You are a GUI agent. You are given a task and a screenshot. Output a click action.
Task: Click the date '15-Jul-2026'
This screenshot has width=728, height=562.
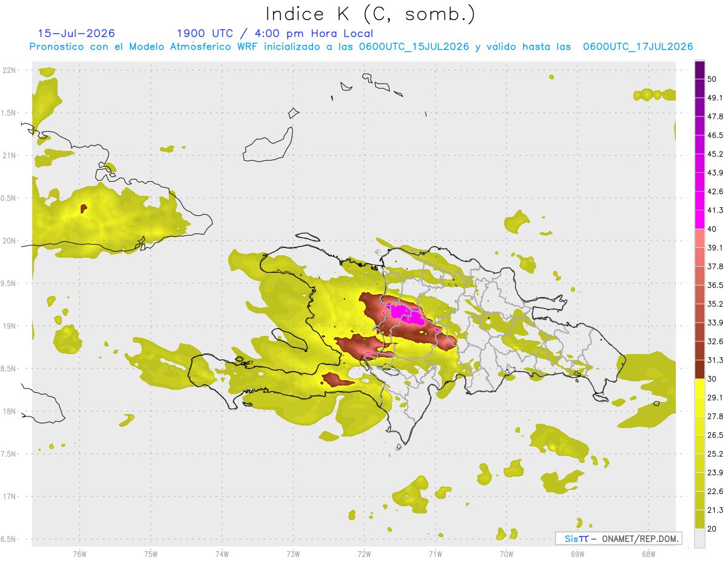pos(76,33)
